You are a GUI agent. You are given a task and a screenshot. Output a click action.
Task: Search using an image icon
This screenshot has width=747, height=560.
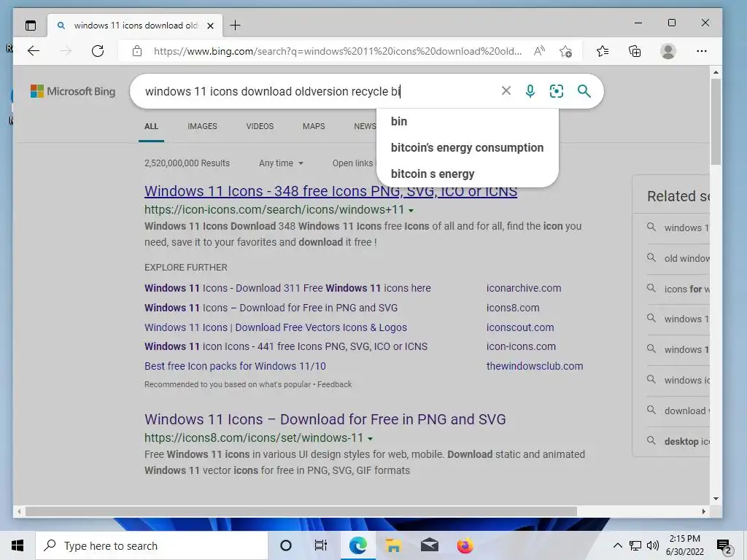pyautogui.click(x=557, y=91)
